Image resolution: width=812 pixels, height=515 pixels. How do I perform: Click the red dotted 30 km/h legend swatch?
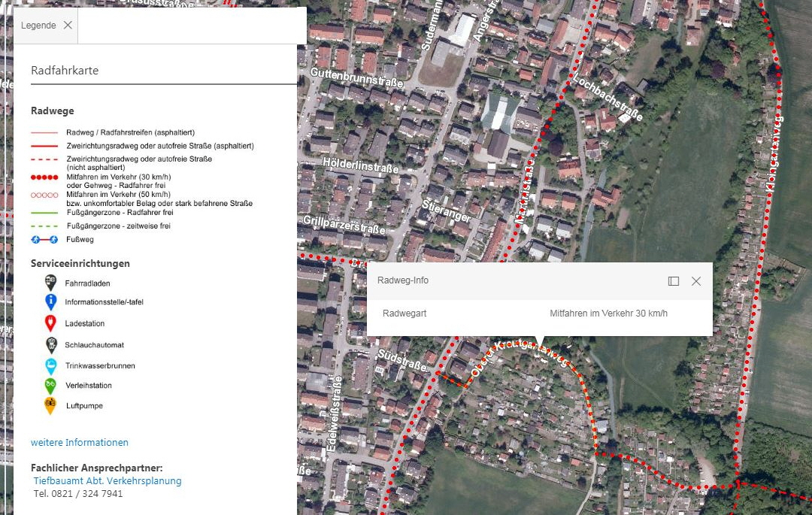[x=44, y=177]
